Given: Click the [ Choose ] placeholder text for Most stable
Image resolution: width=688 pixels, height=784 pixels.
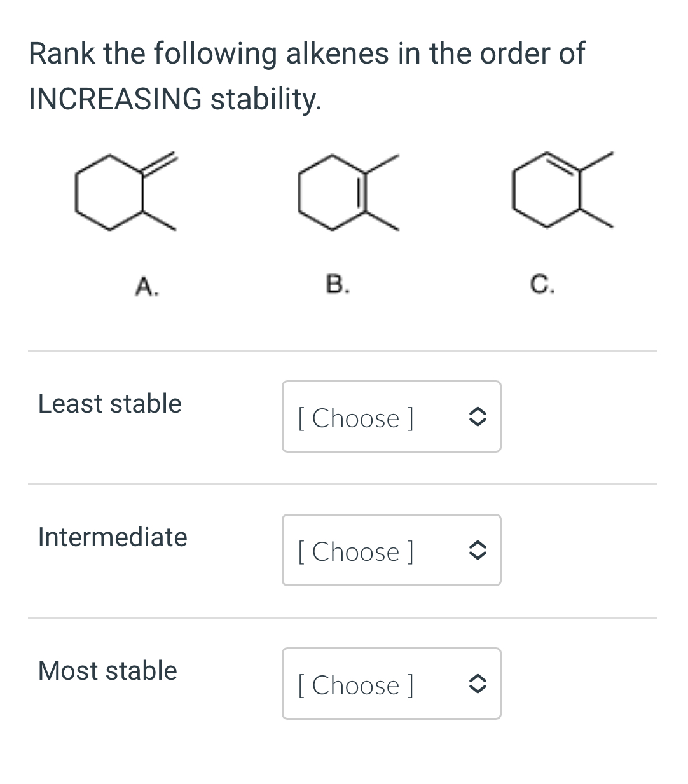Looking at the screenshot, I should (356, 685).
